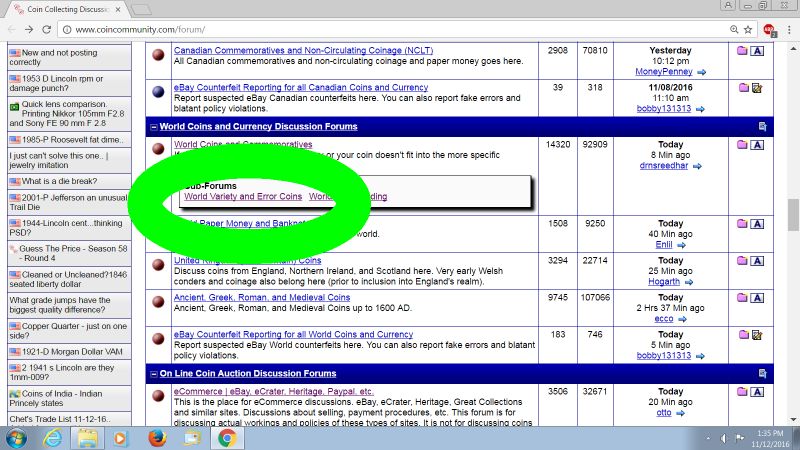800x450 pixels.
Task: Click the red extension icon in toolbar
Action: (769, 30)
